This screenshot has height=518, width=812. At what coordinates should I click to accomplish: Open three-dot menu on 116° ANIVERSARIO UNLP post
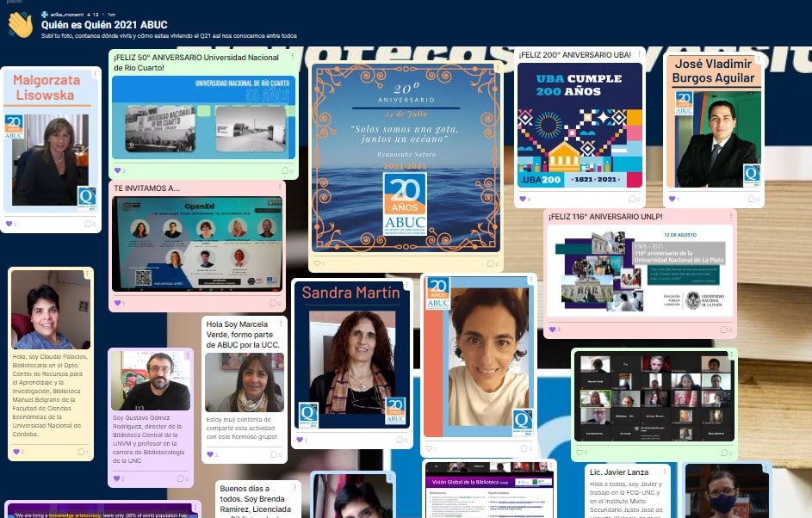pos(731,215)
